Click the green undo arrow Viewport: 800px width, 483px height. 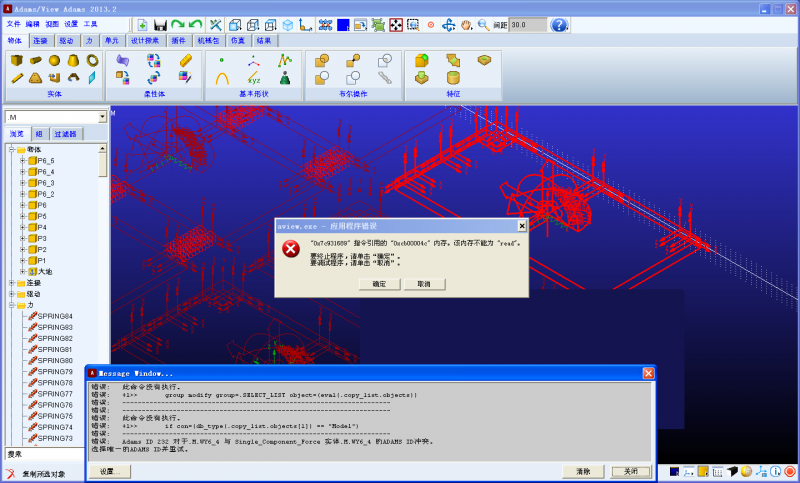(x=195, y=24)
